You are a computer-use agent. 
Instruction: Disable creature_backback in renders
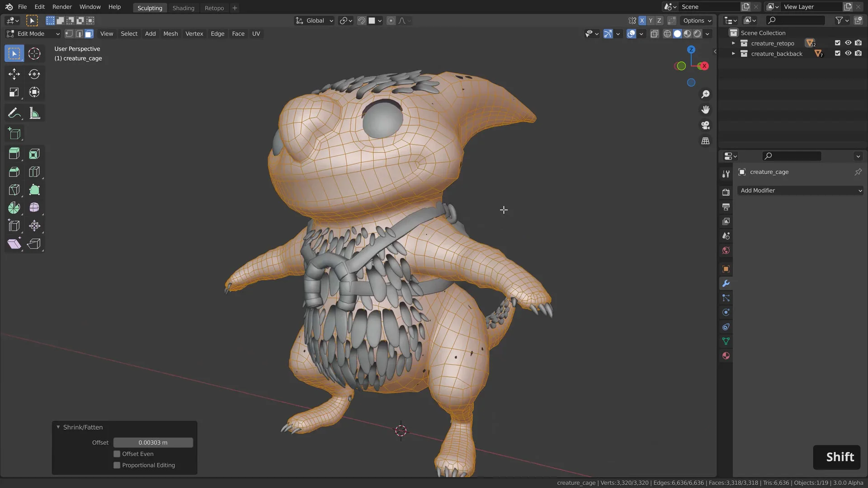[858, 53]
